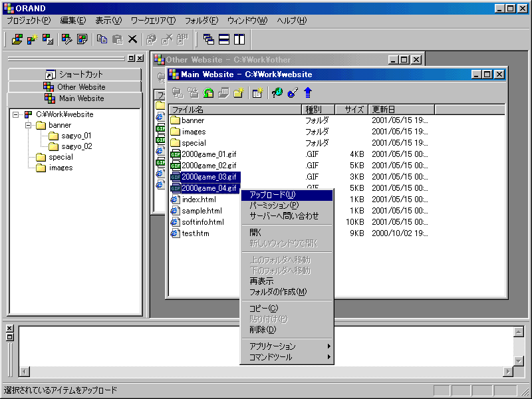Sort by 更新日 column header
The image size is (532, 399).
402,110
